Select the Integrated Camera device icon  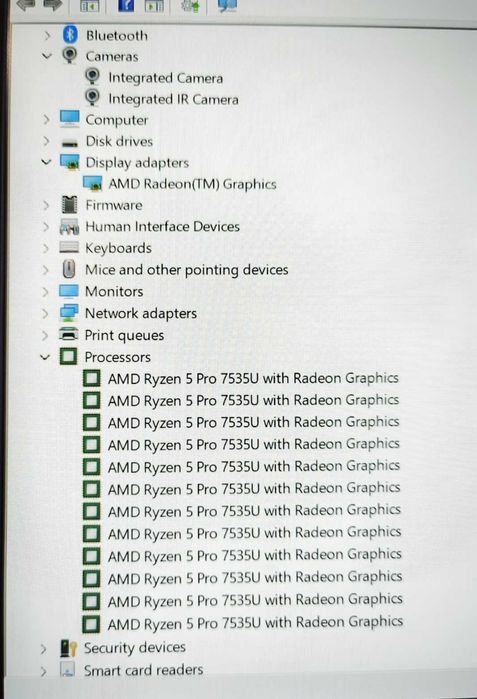pyautogui.click(x=92, y=77)
